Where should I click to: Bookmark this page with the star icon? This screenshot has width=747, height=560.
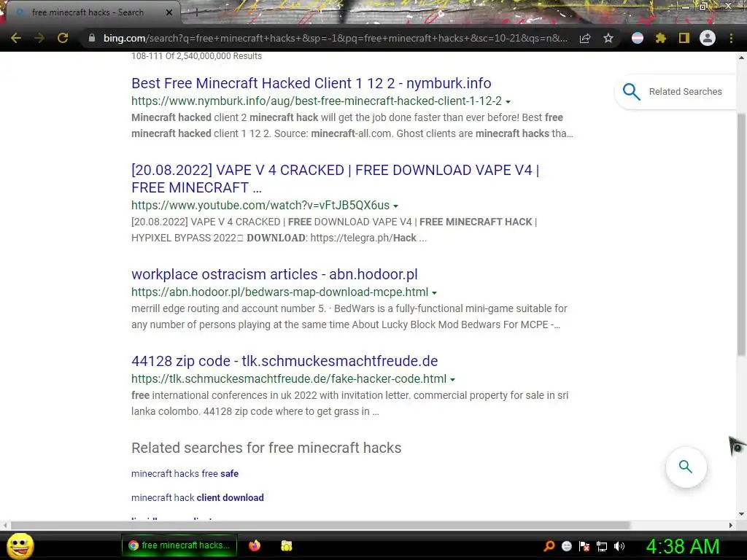coord(608,38)
